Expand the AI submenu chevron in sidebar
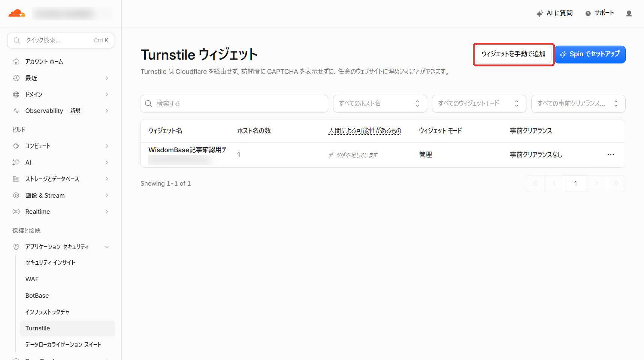Image resolution: width=644 pixels, height=360 pixels. [x=107, y=162]
